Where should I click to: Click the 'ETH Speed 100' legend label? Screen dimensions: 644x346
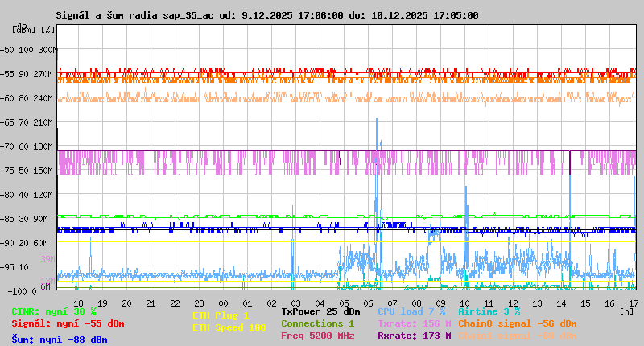pyautogui.click(x=229, y=327)
